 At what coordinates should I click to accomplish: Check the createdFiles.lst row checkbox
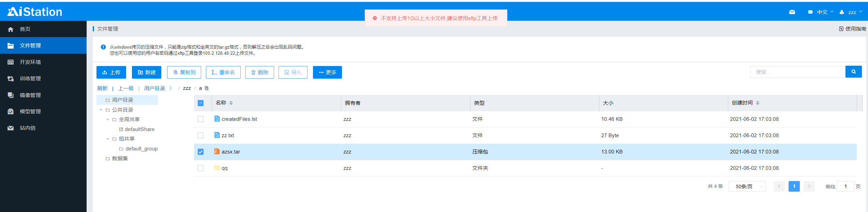pyautogui.click(x=200, y=119)
